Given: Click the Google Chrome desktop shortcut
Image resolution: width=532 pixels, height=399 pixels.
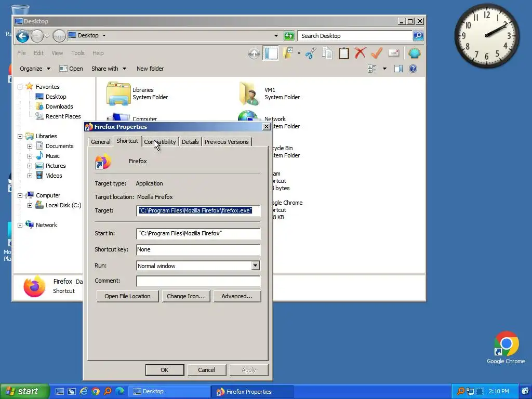Looking at the screenshot, I should point(506,348).
